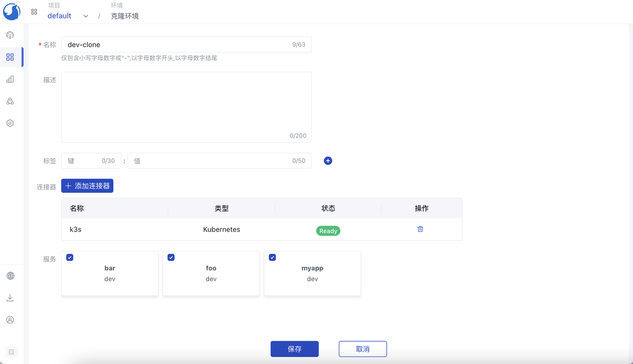Focus the 描述 textarea
This screenshot has height=364, width=633.
coord(186,107)
